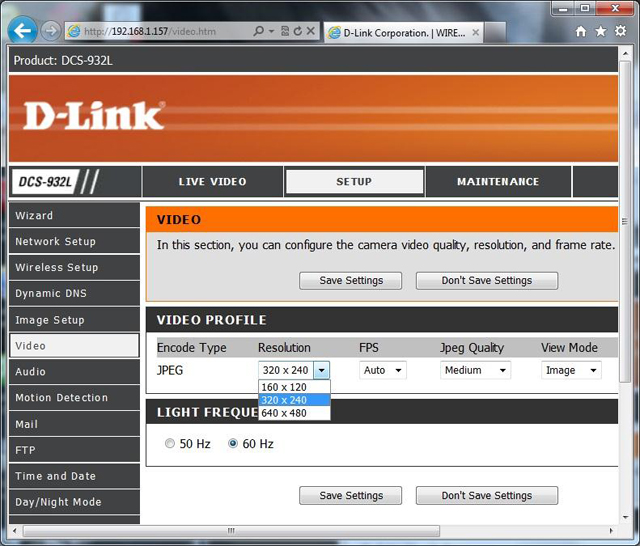This screenshot has width=640, height=546.
Task: Click the horizontal scrollbar left arrow
Action: (x=15, y=531)
